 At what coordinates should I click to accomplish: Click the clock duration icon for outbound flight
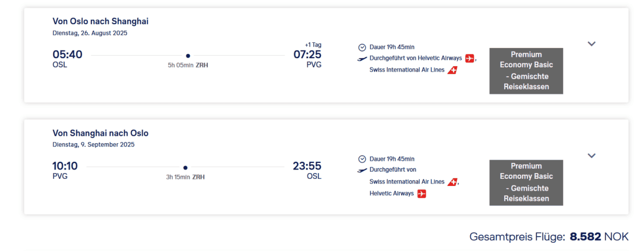(362, 47)
